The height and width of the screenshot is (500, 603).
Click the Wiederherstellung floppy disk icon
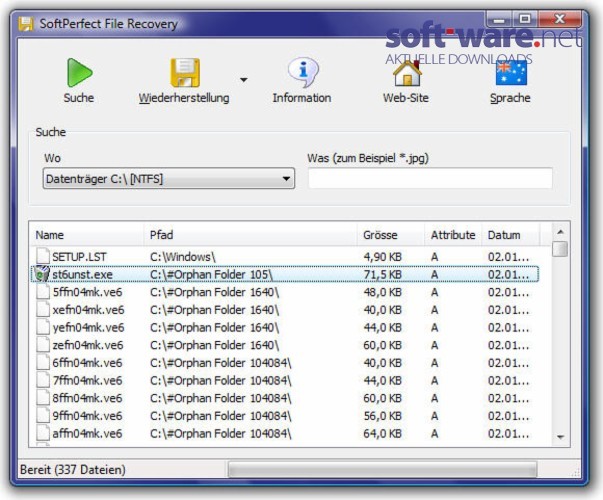pyautogui.click(x=185, y=73)
